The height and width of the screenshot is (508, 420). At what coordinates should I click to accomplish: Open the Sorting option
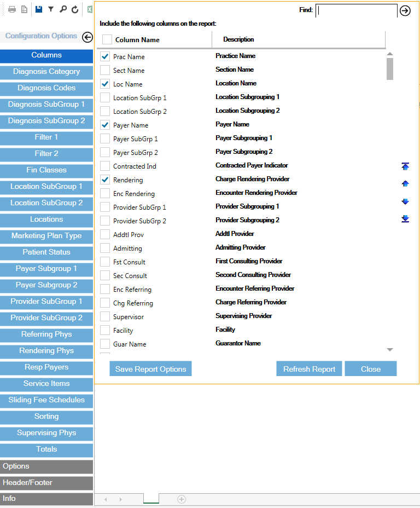(46, 417)
